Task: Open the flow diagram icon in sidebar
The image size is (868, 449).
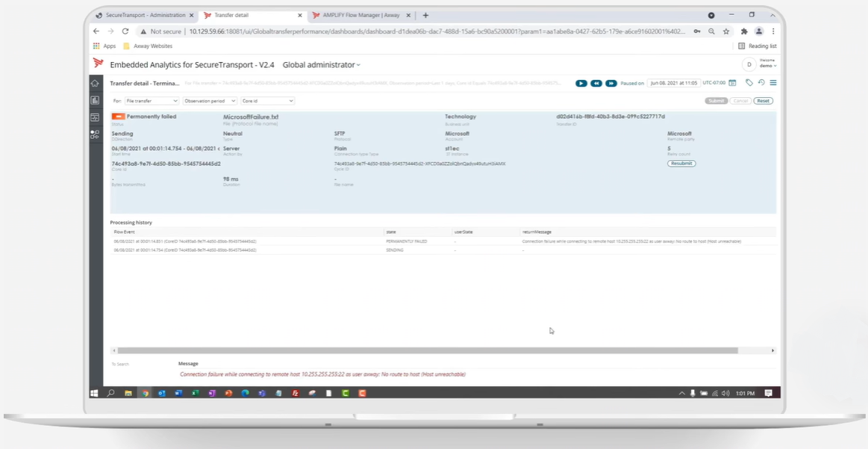Action: click(95, 134)
